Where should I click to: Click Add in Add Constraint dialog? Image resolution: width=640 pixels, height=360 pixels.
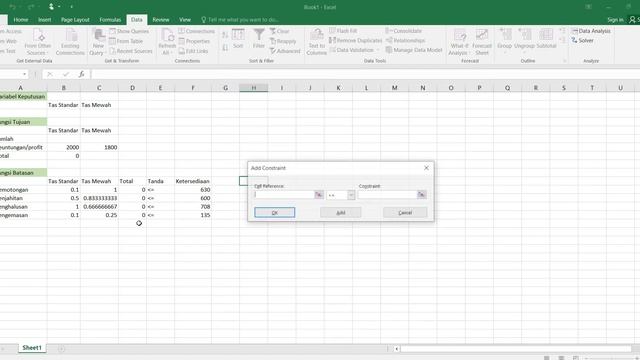pyautogui.click(x=340, y=213)
